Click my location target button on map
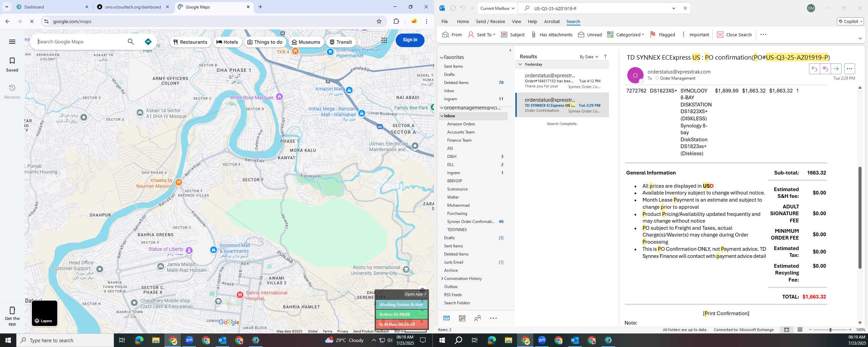This screenshot has width=868, height=347. pos(422,290)
